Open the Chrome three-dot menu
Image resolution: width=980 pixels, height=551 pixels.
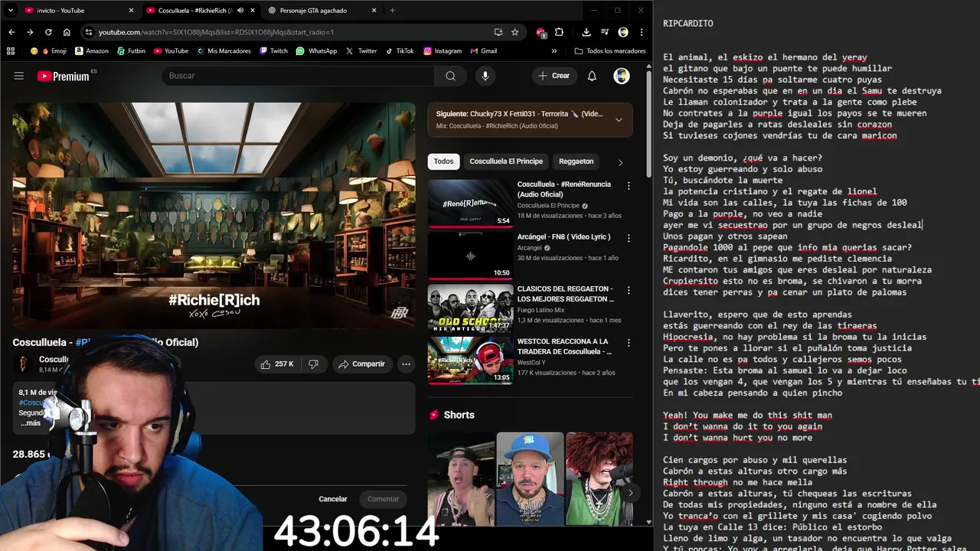click(641, 32)
